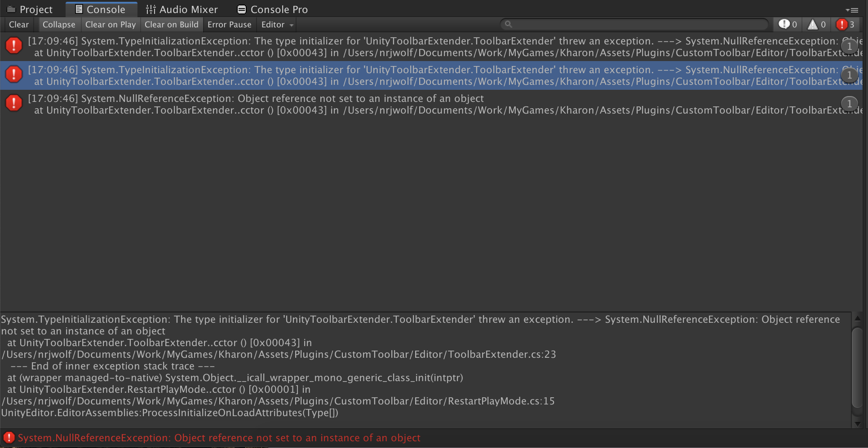Toggle the warnings filter showing 0
This screenshot has width=868, height=448.
tap(816, 25)
